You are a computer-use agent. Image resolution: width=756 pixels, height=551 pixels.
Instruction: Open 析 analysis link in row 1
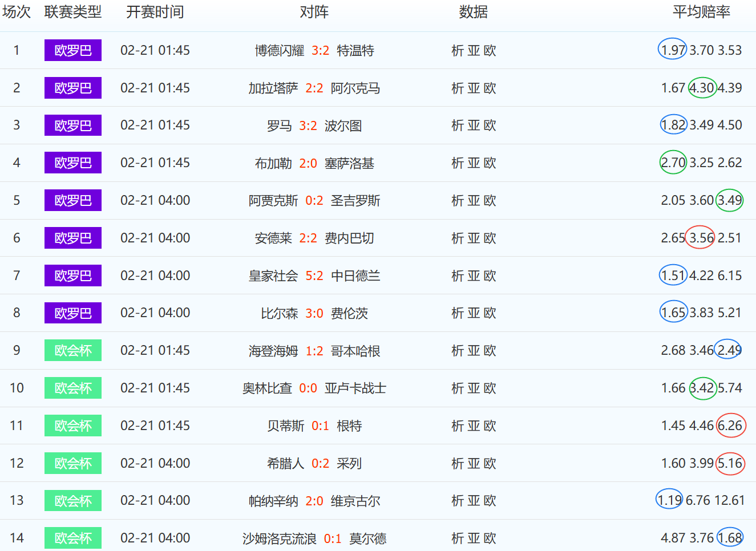coord(458,51)
